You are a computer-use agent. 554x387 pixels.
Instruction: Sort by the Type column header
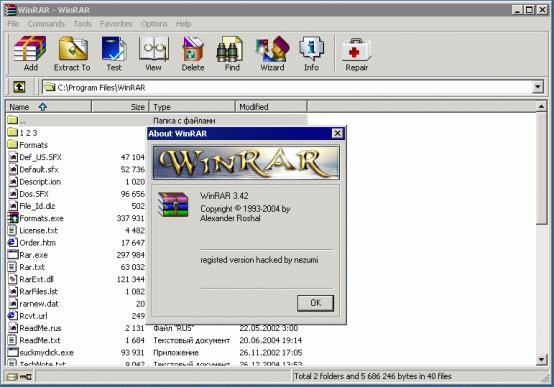pos(192,107)
